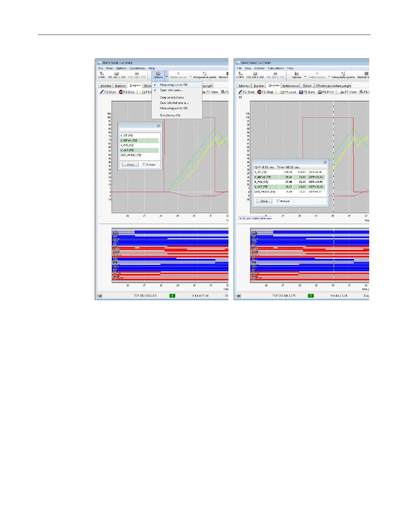Click Close button in left window popup
This screenshot has width=399, height=532.
click(x=130, y=165)
